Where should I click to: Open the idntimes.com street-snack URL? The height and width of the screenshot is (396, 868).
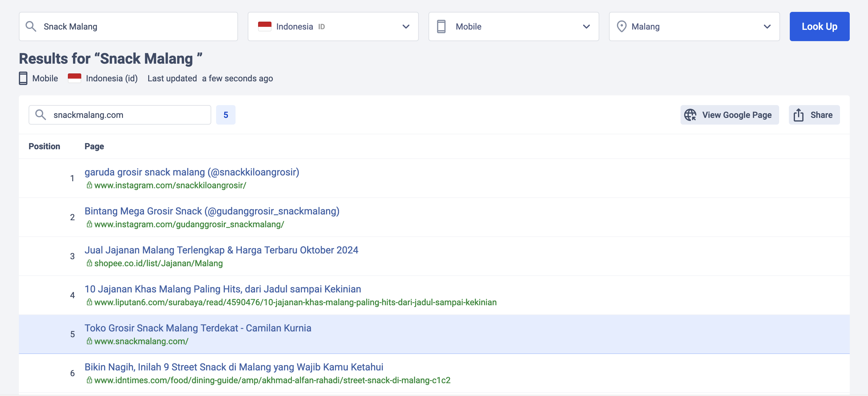tap(272, 380)
